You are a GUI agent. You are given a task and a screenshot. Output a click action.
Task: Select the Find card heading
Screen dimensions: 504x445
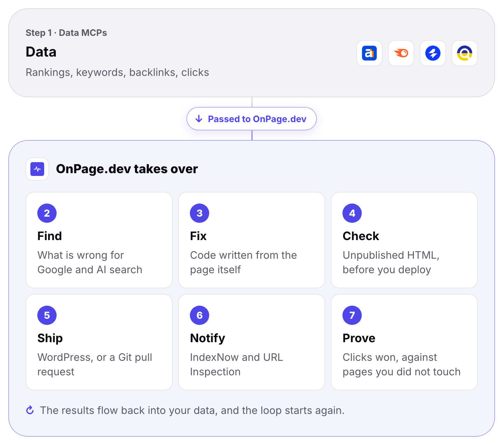click(x=50, y=236)
